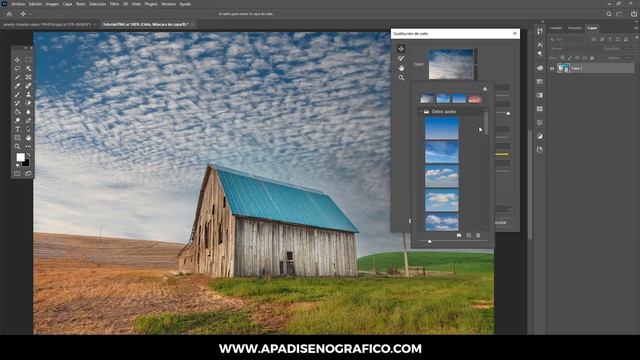
Task: Open the Ventana menu
Action: [x=168, y=4]
